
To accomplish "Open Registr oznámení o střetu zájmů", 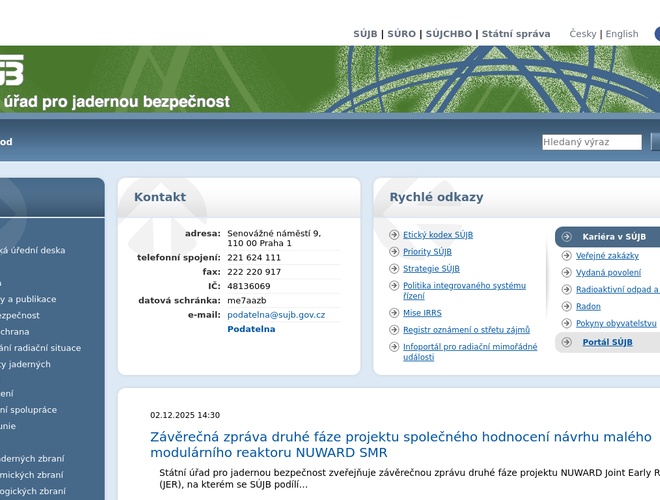I will pyautogui.click(x=466, y=330).
